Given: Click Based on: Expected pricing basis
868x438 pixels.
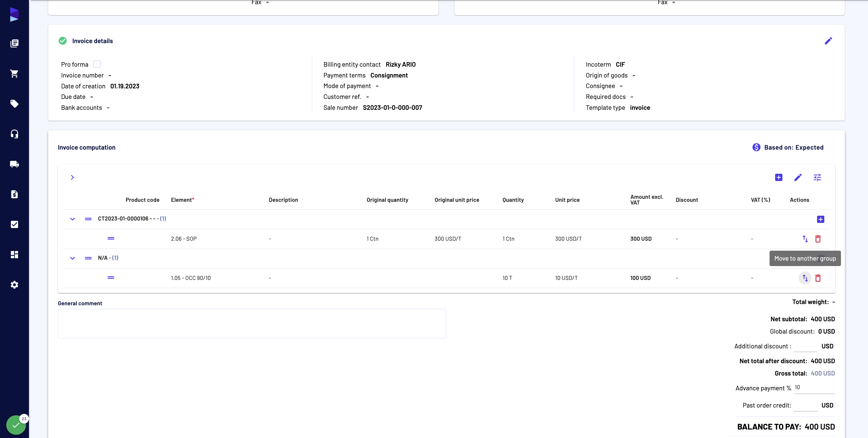Looking at the screenshot, I should (788, 147).
